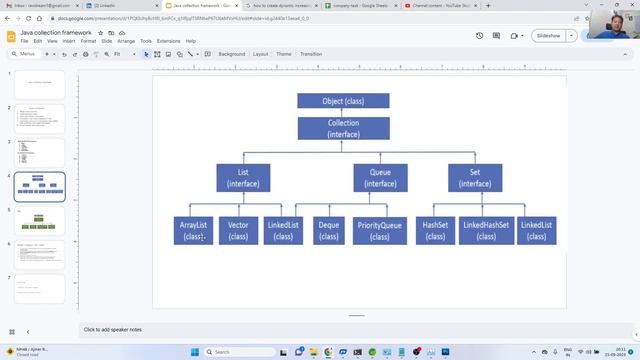Select slide 7 thumbnail
This screenshot has height=360, width=640.
pyautogui.click(x=40, y=289)
